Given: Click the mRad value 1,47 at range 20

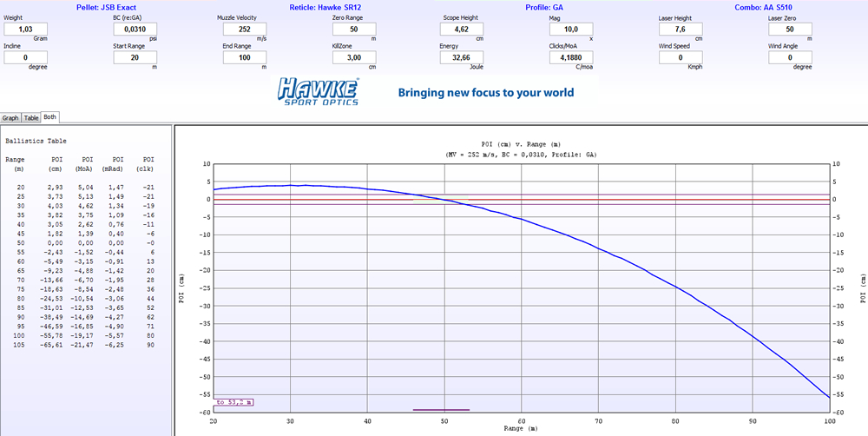Looking at the screenshot, I should click(x=118, y=188).
